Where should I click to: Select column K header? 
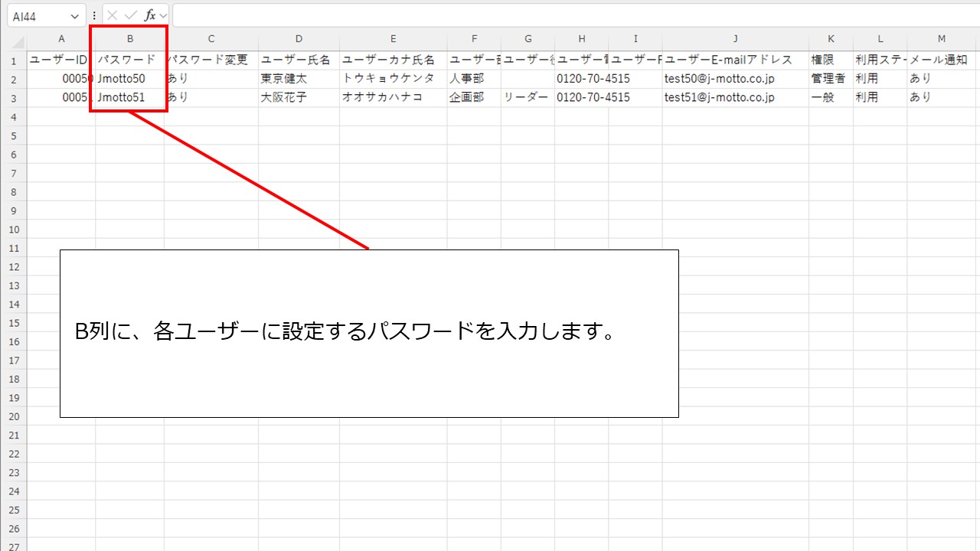(831, 39)
